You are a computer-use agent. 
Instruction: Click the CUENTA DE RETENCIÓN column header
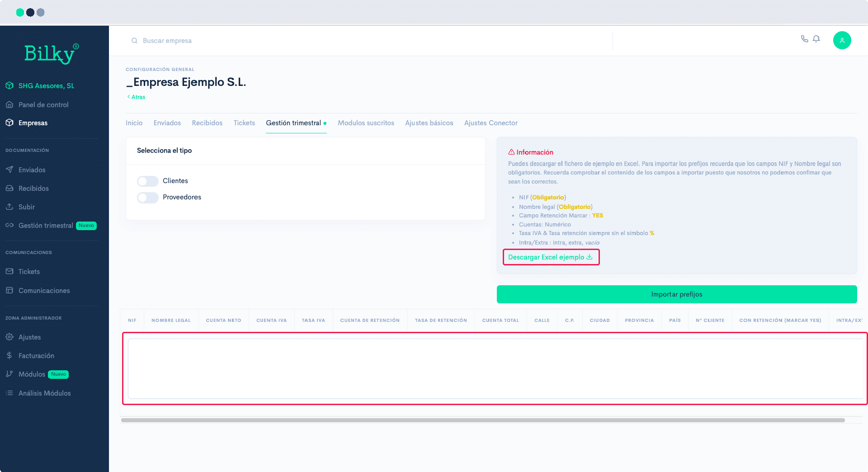[x=370, y=321]
